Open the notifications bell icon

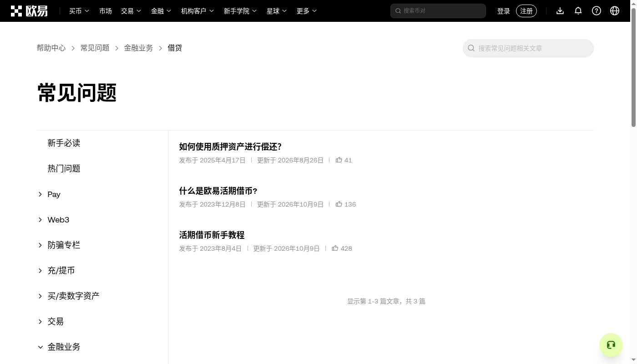[x=578, y=11]
